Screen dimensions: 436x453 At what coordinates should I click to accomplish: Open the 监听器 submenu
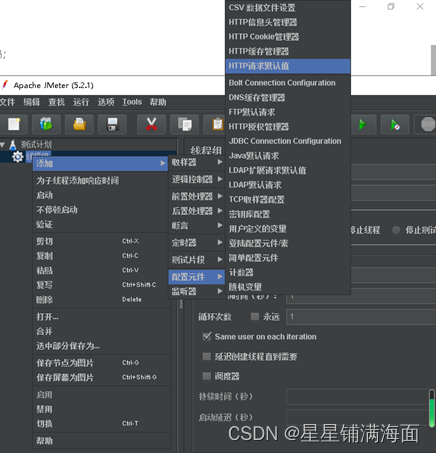[197, 291]
